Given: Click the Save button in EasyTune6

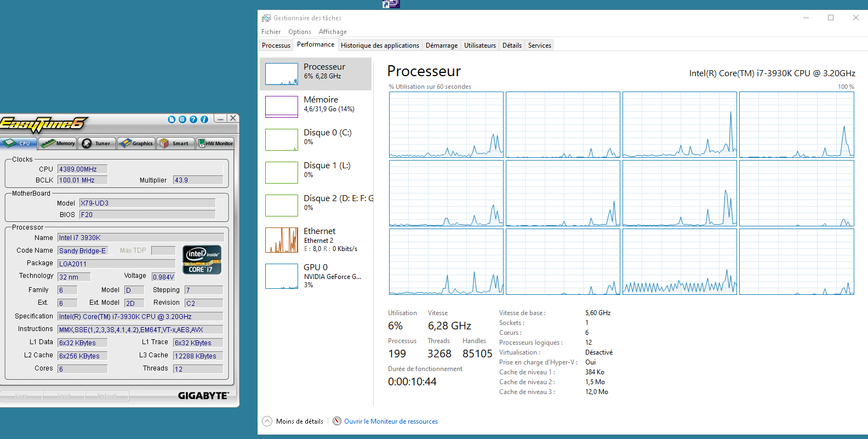Looking at the screenshot, I should [x=21, y=396].
